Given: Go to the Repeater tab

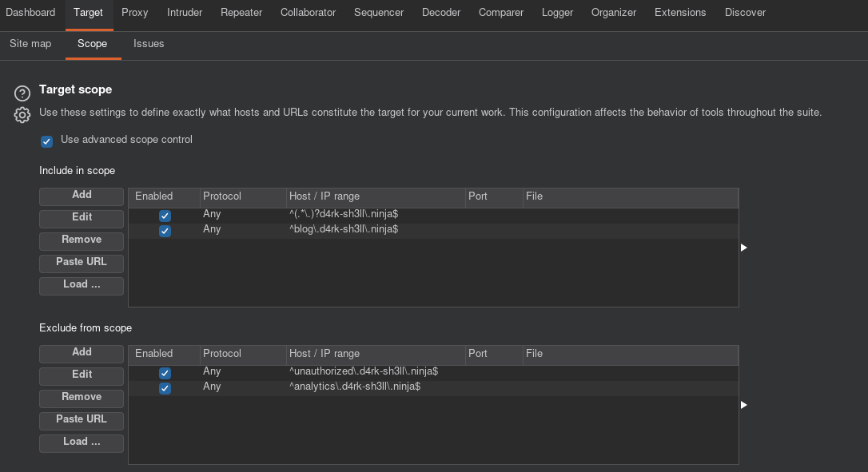Looking at the screenshot, I should click(241, 12).
